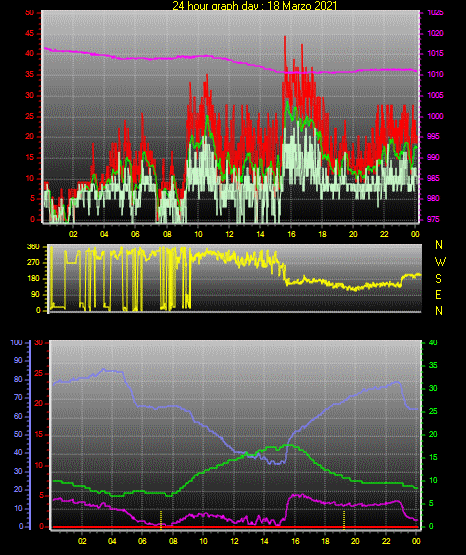Viewport: 466px width, 555px height.
Task: Click the sunset yellow dotted marker
Action: click(344, 520)
